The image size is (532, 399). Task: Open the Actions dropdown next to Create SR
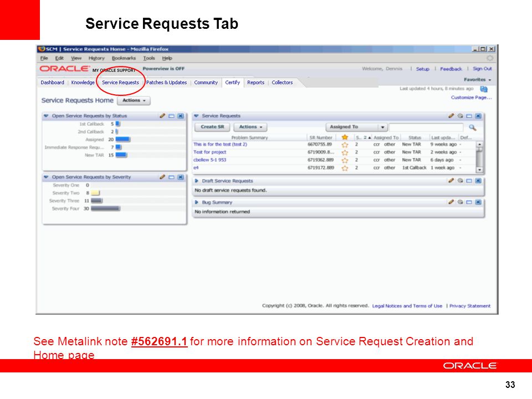tap(250, 127)
